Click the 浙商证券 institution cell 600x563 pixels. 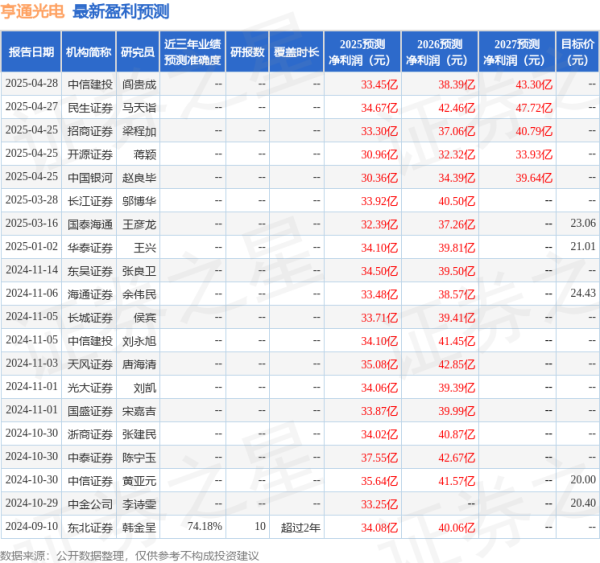coord(90,434)
